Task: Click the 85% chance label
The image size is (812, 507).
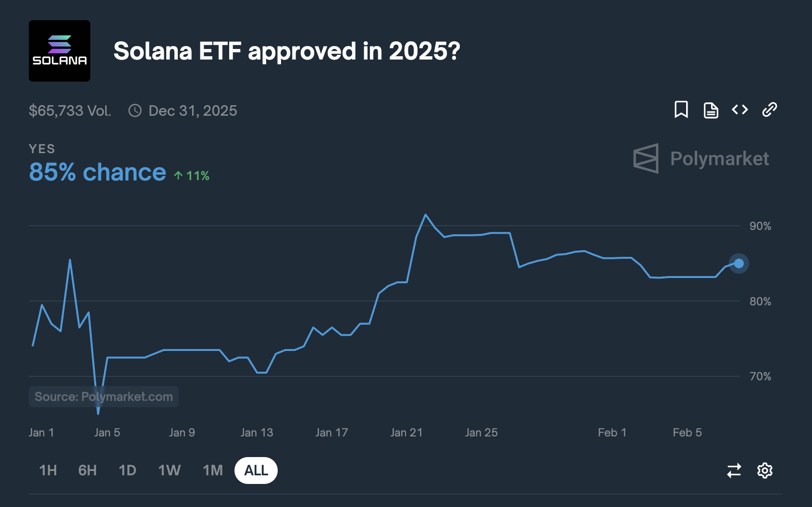Action: [x=97, y=172]
